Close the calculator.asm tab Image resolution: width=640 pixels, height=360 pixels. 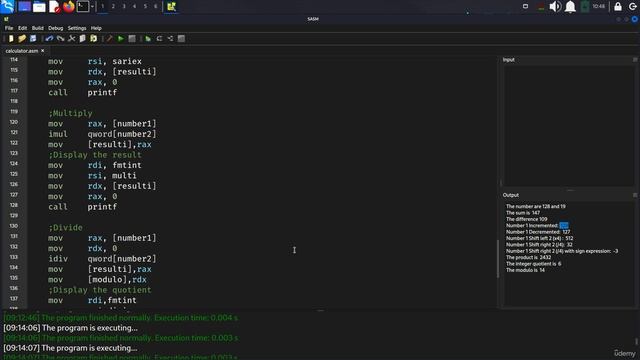42,51
